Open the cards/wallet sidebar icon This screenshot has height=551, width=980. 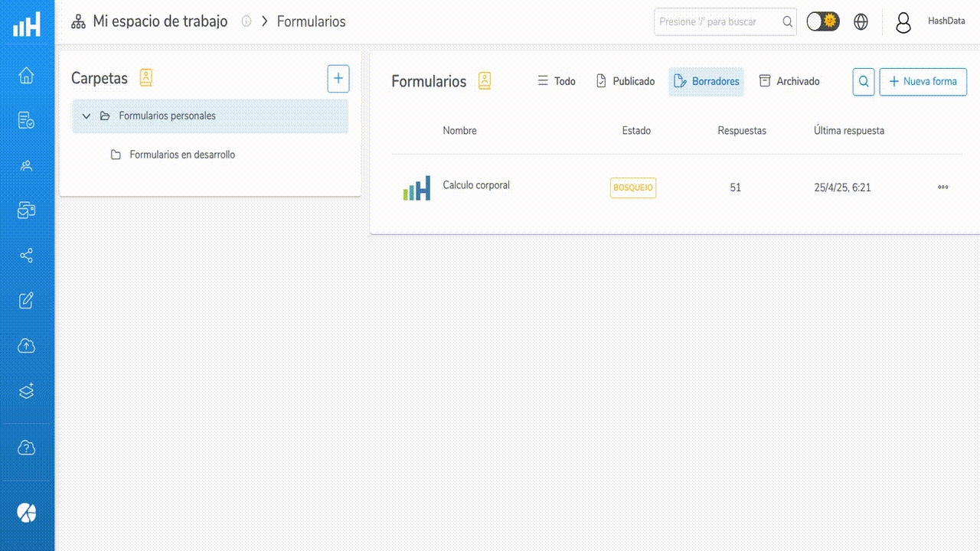click(x=27, y=210)
